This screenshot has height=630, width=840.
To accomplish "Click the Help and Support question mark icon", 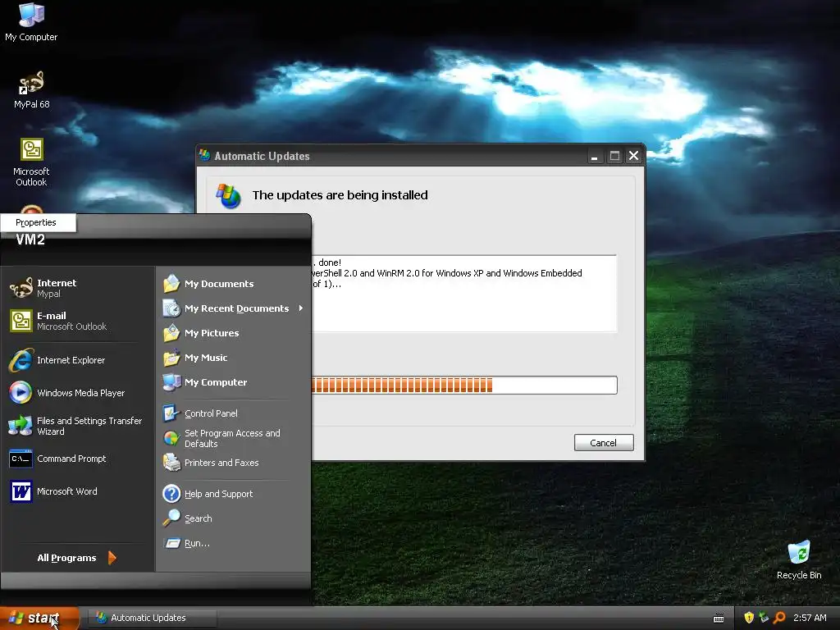I will coord(171,493).
